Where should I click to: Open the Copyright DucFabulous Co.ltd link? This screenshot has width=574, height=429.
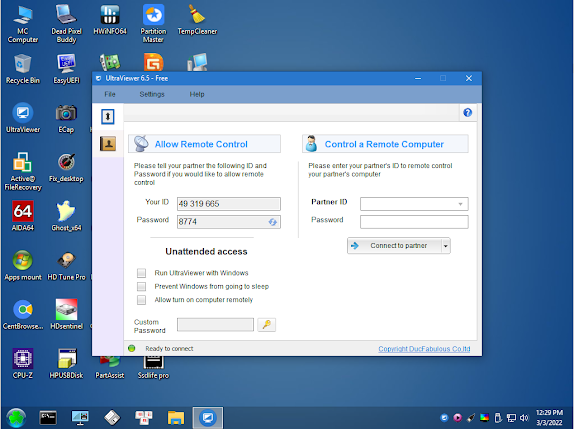tap(424, 349)
